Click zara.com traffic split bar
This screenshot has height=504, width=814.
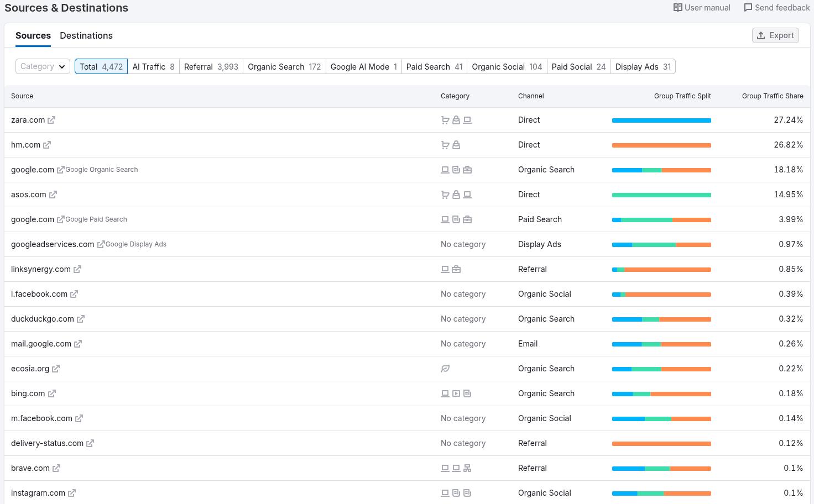pos(661,120)
